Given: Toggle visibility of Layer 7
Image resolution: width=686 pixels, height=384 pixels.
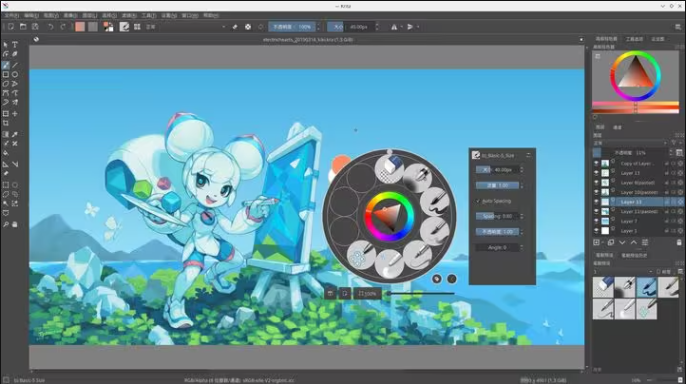Looking at the screenshot, I should [596, 221].
